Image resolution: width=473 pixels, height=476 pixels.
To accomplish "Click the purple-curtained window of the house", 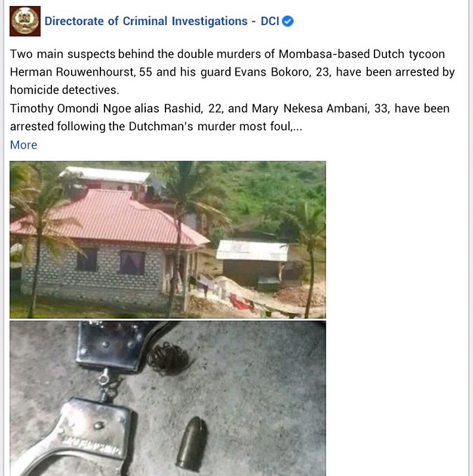I will pyautogui.click(x=131, y=262).
